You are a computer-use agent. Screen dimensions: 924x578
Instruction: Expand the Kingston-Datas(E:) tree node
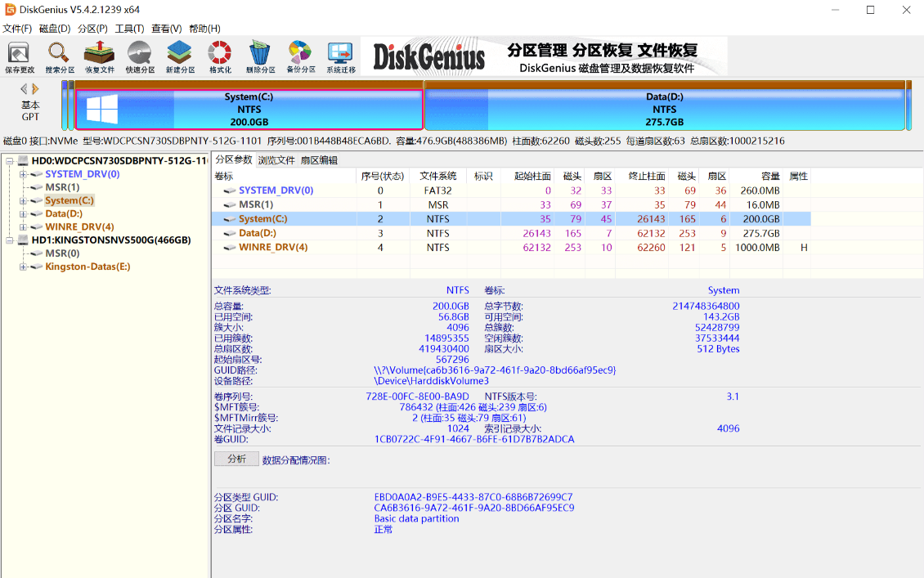click(x=23, y=267)
